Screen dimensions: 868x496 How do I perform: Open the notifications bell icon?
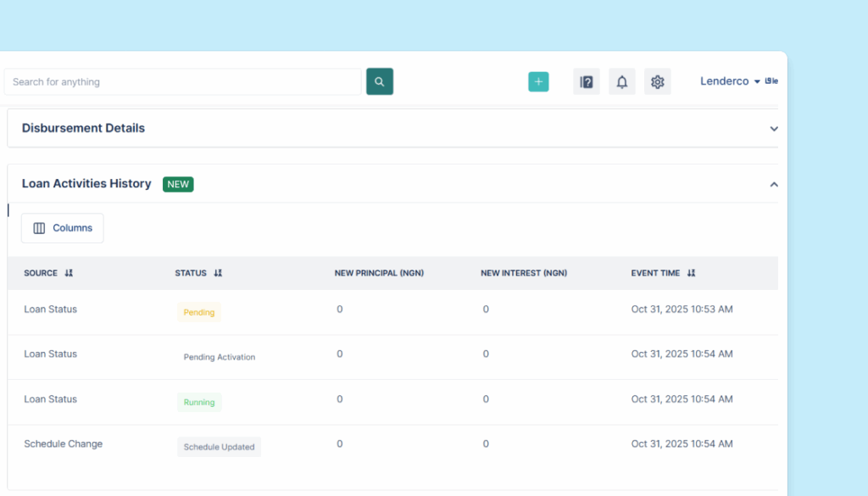tap(621, 81)
